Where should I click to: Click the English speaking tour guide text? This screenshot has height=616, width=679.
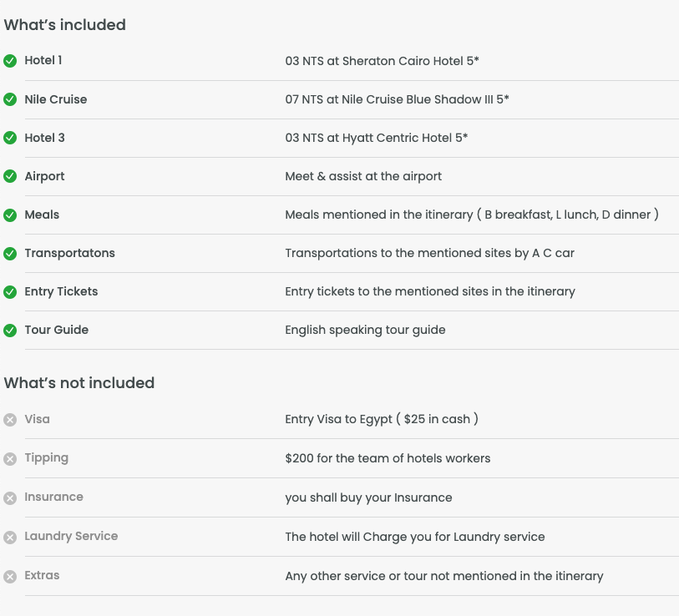click(365, 330)
